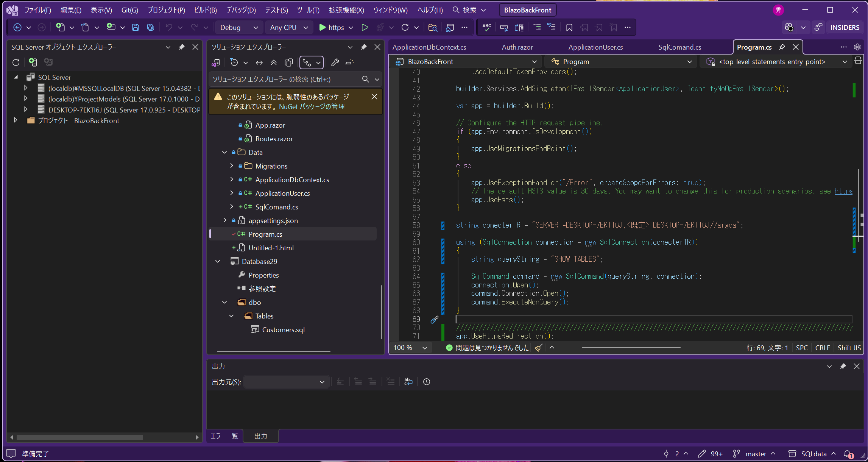Click the NuGet パッケージの管理 link
The width and height of the screenshot is (868, 462).
click(x=312, y=107)
